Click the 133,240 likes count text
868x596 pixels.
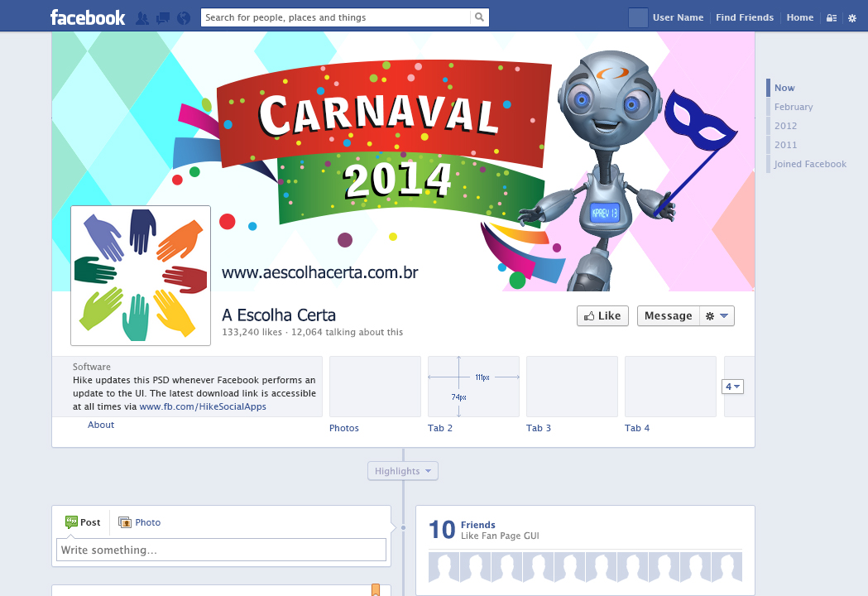252,332
